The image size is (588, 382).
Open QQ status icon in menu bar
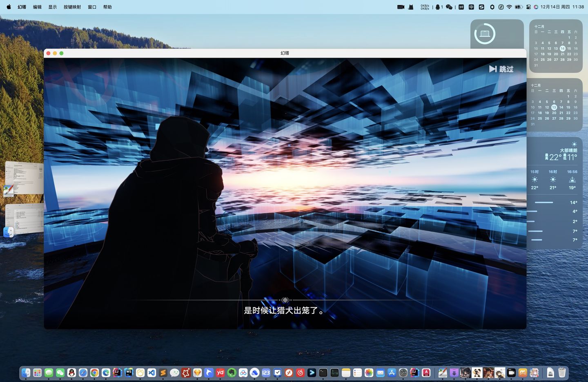439,7
